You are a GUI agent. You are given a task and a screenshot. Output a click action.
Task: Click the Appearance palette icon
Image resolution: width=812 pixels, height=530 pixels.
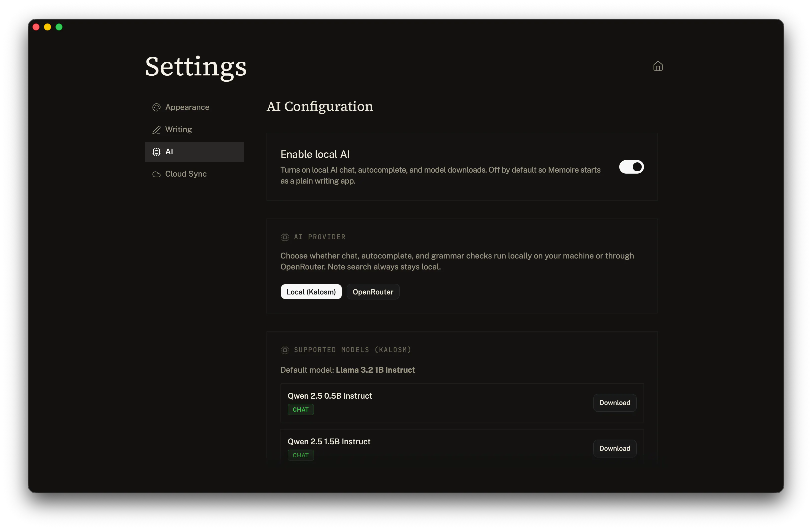(156, 107)
